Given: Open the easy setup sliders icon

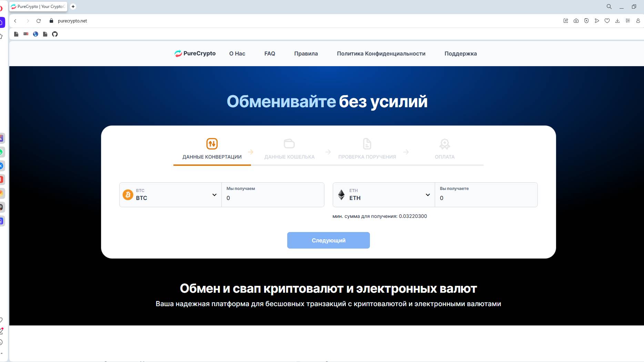Looking at the screenshot, I should (x=628, y=21).
